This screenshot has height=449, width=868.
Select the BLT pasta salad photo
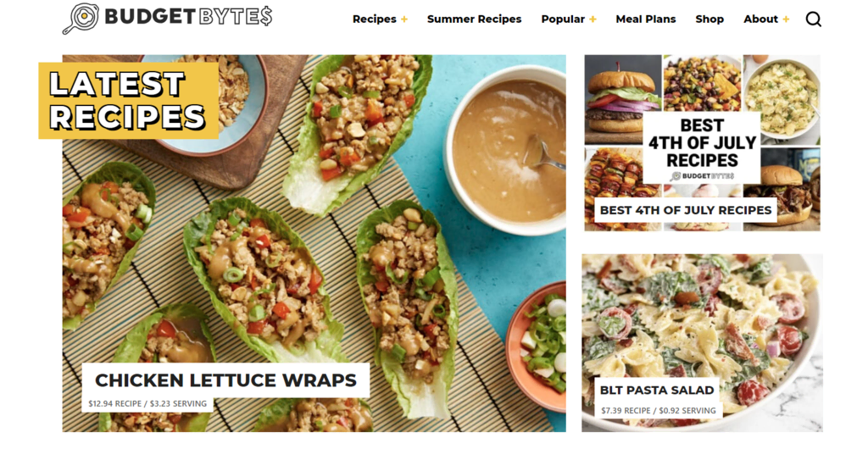click(702, 343)
